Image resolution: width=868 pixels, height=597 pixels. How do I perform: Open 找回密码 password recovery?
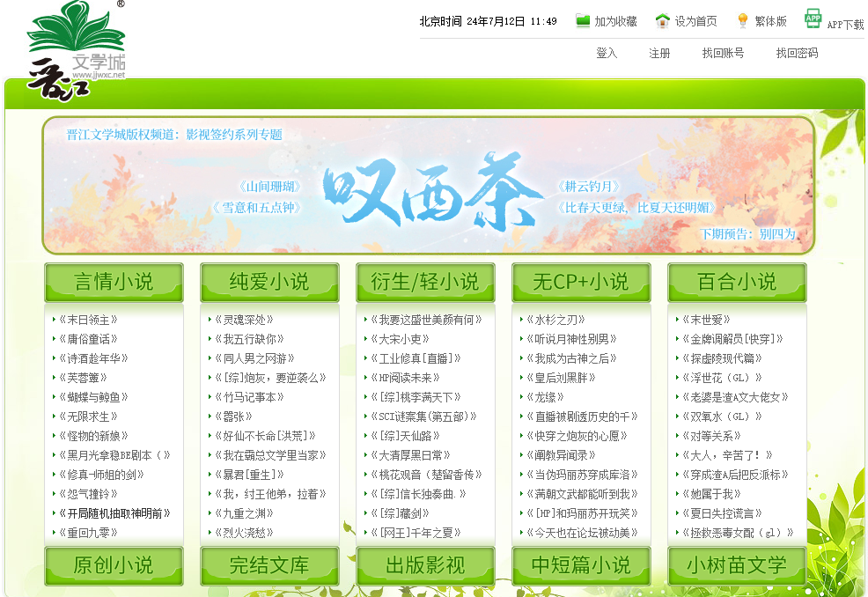coord(798,53)
